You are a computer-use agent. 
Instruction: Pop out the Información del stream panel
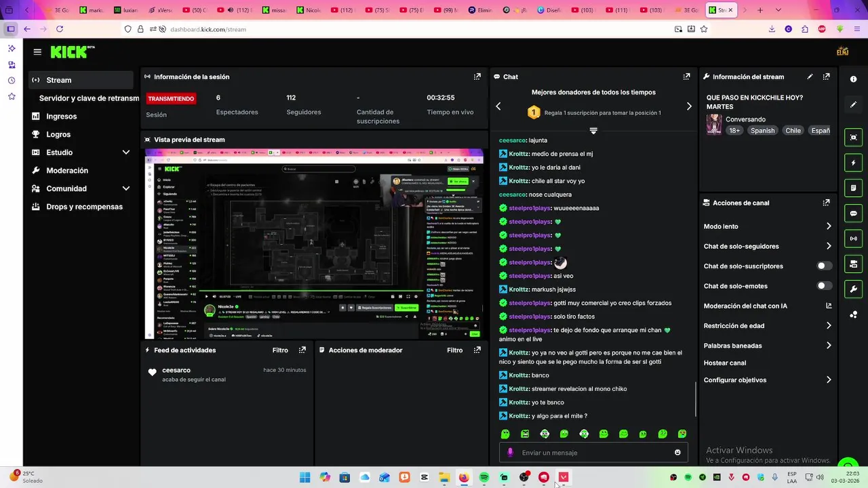click(826, 77)
